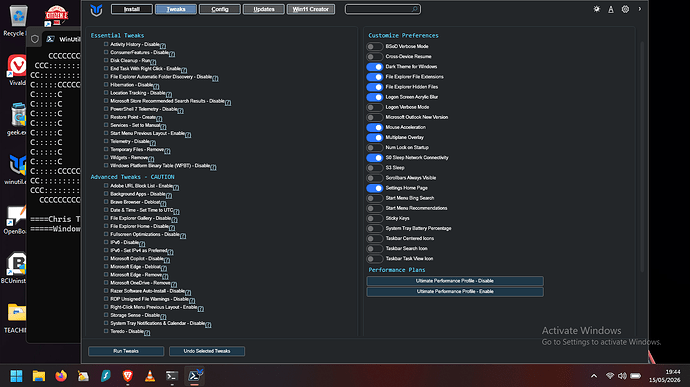Open the font scaling icon
The height and width of the screenshot is (387, 690).
coord(611,9)
